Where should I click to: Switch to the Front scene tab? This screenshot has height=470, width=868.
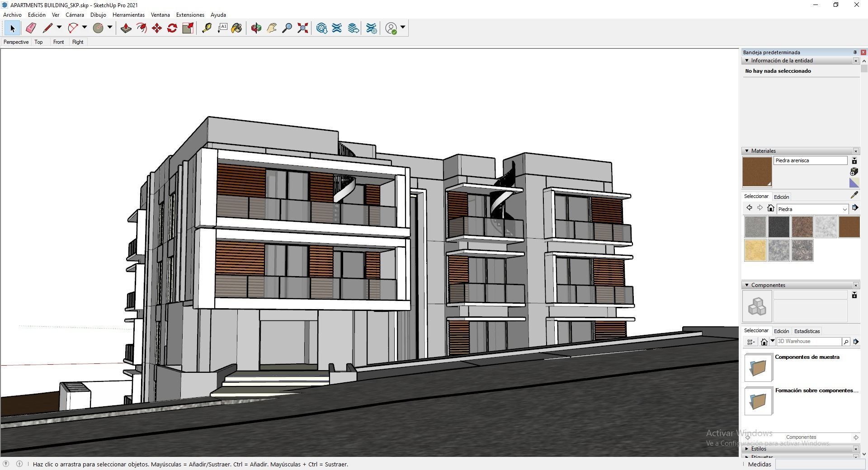pos(58,42)
